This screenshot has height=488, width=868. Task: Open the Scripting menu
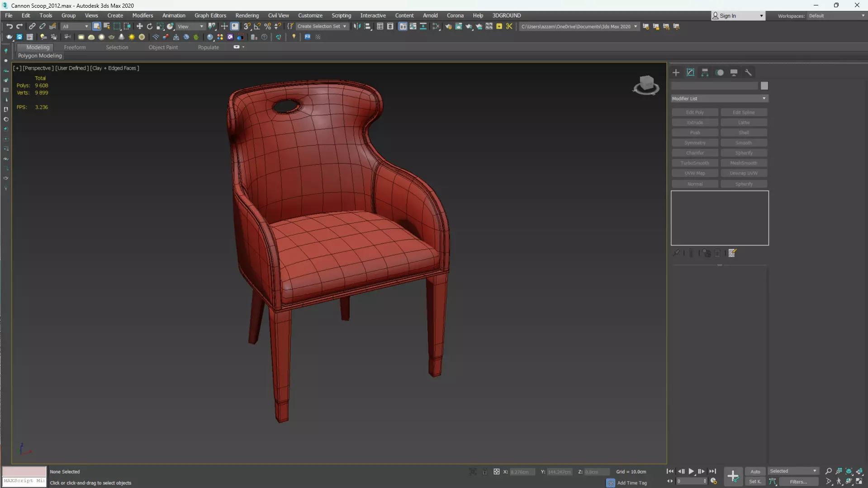341,15
